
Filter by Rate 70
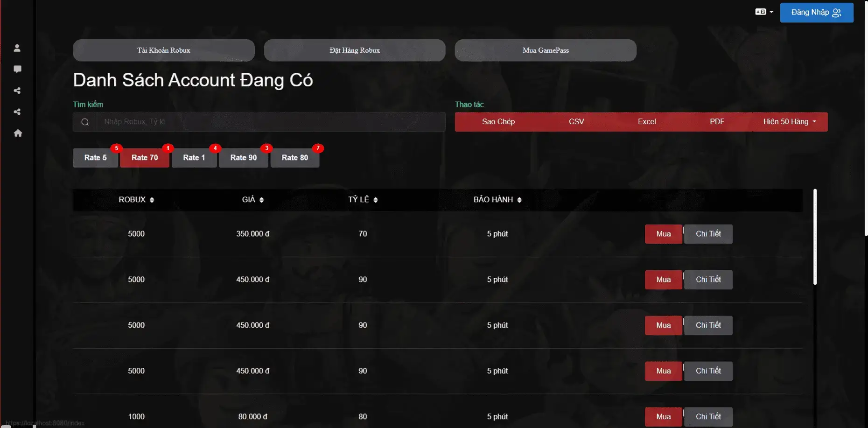pos(145,158)
